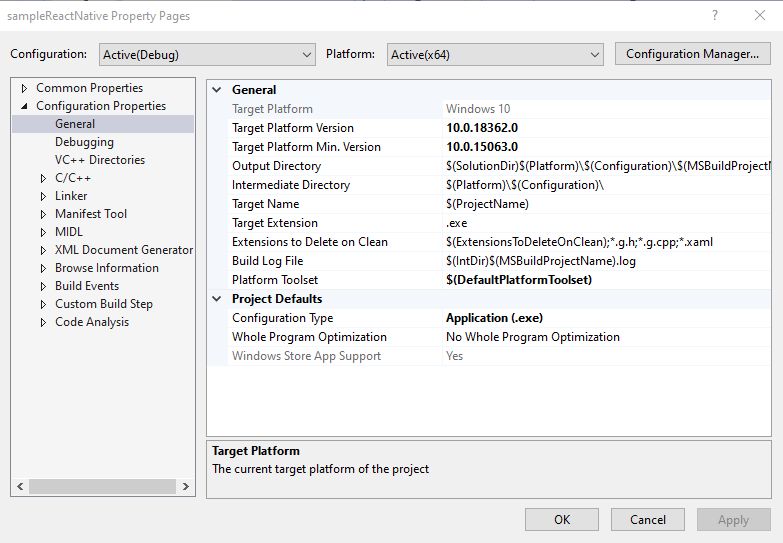783x543 pixels.
Task: Click the Configuration Manager button
Action: pyautogui.click(x=692, y=53)
